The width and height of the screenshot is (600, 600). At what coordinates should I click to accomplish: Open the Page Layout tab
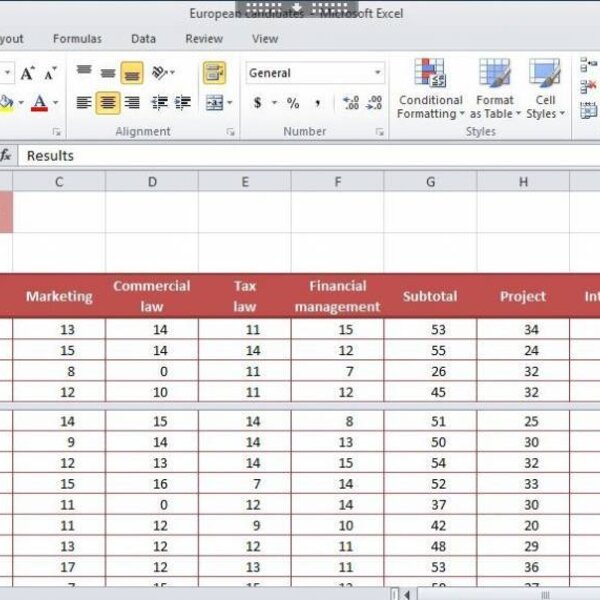[11, 39]
